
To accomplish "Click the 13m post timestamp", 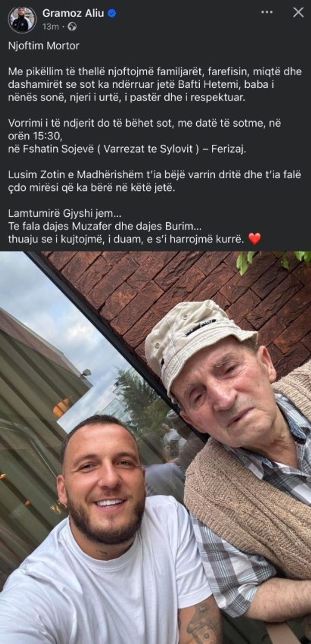I will coord(50,27).
